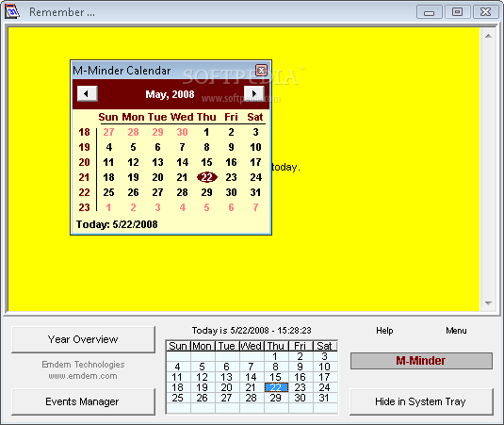This screenshot has height=425, width=504.
Task: Select June 3 in popup calendar
Action: (157, 207)
